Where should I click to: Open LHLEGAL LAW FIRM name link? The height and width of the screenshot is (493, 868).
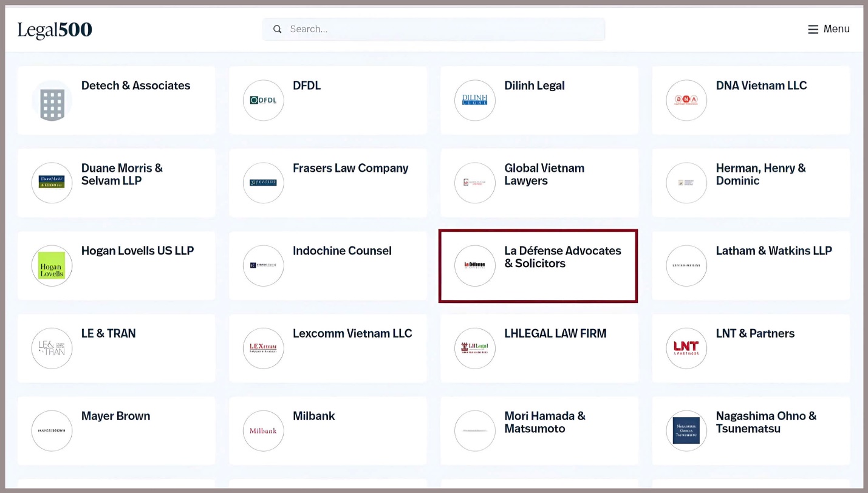pos(555,333)
